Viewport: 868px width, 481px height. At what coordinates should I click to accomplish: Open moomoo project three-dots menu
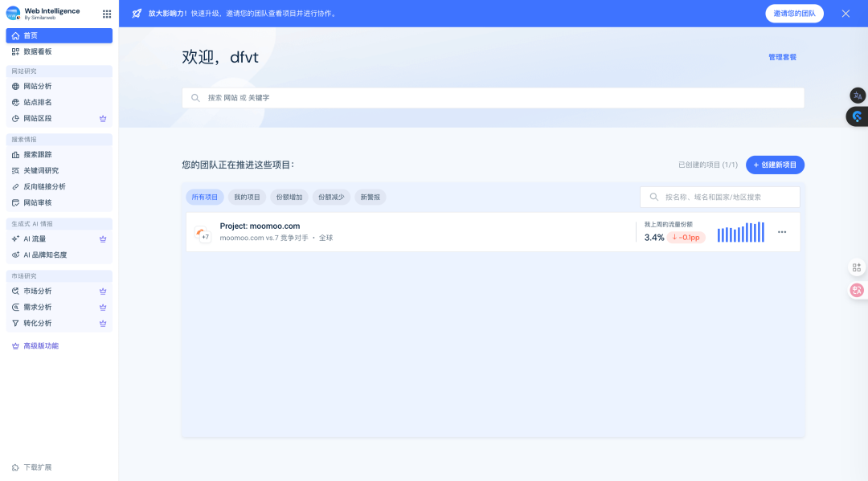coord(782,232)
